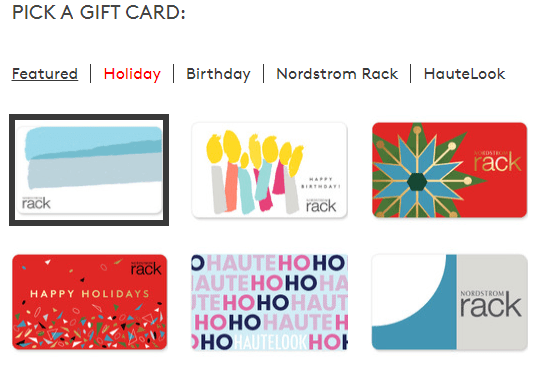Switch to the Holiday tab
Viewport: 548px width, 369px height.
coord(132,74)
